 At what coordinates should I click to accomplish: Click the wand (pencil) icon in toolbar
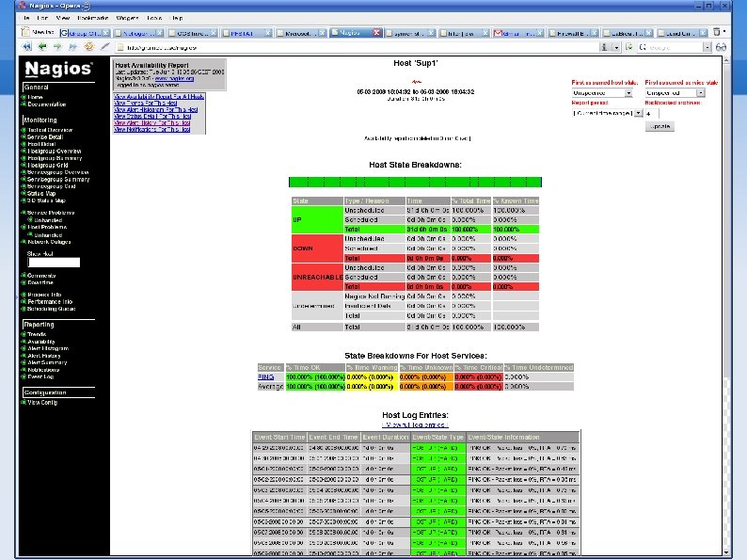click(104, 47)
